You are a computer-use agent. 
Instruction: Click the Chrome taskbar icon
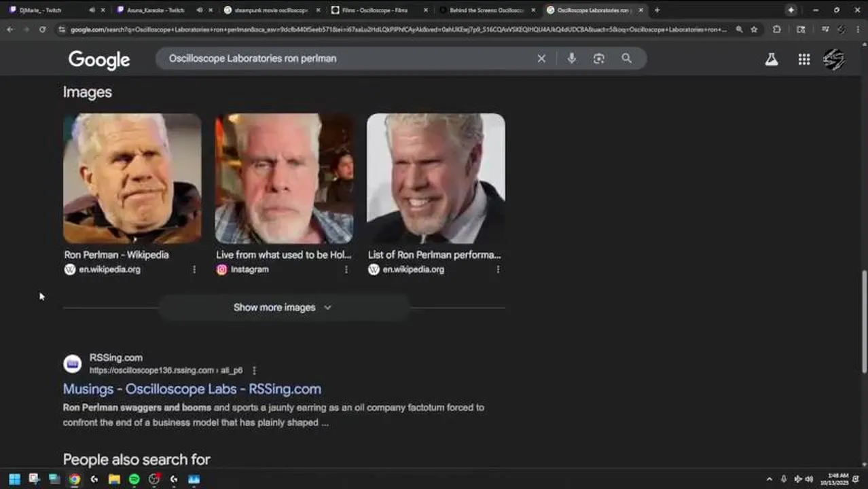tap(74, 479)
